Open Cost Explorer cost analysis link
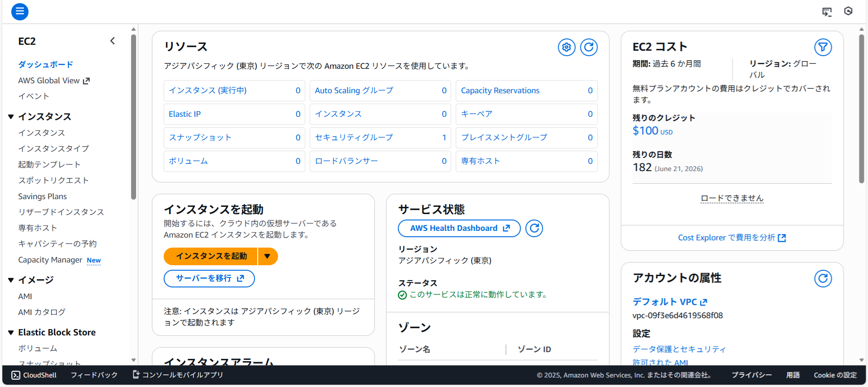The height and width of the screenshot is (387, 868). [x=731, y=238]
